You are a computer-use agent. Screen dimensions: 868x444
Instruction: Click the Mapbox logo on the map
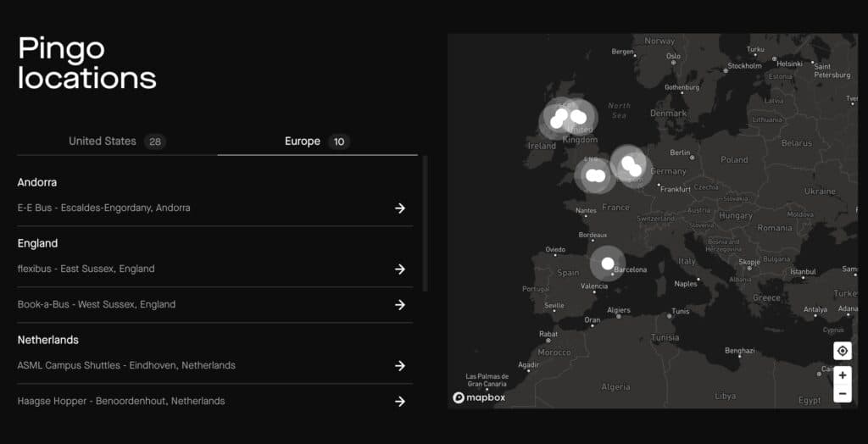[479, 397]
